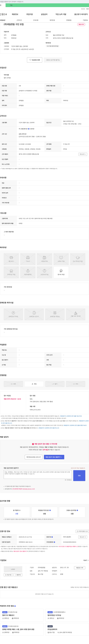Toggle 열람차단 for this company
Screen dimensions: 89x644
click(x=18, y=575)
